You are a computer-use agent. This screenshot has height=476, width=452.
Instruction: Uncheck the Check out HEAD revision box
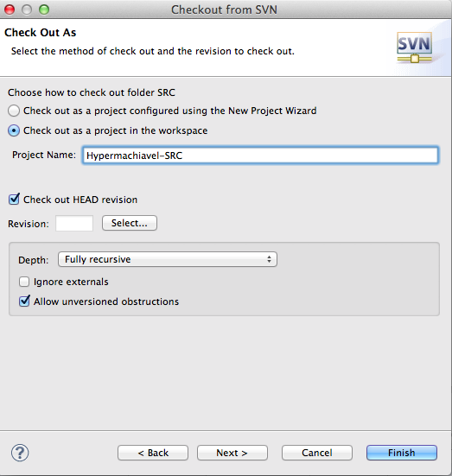[14, 200]
